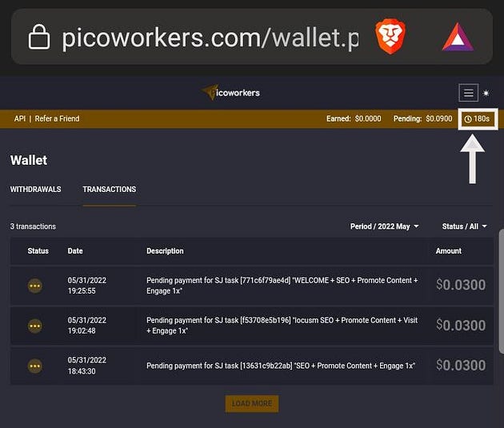Click the 180s timer clock indicator

[477, 119]
